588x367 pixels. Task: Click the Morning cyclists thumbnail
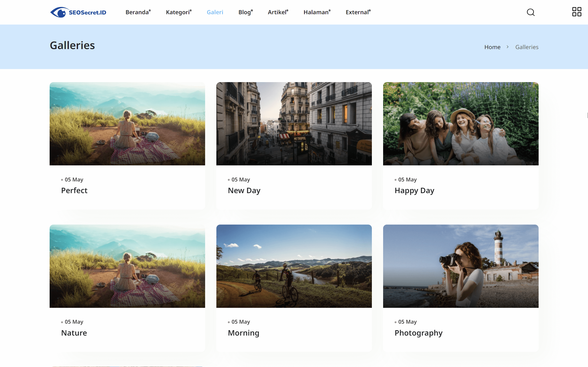(294, 266)
